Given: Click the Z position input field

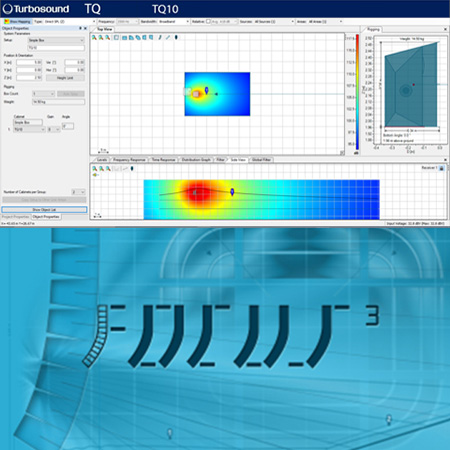Looking at the screenshot, I should click(29, 78).
